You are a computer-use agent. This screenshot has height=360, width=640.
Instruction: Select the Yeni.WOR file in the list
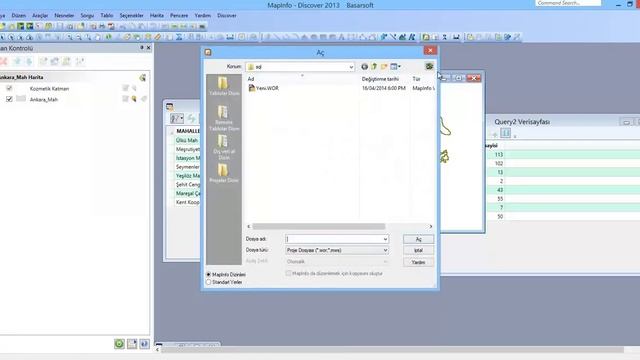[264, 88]
